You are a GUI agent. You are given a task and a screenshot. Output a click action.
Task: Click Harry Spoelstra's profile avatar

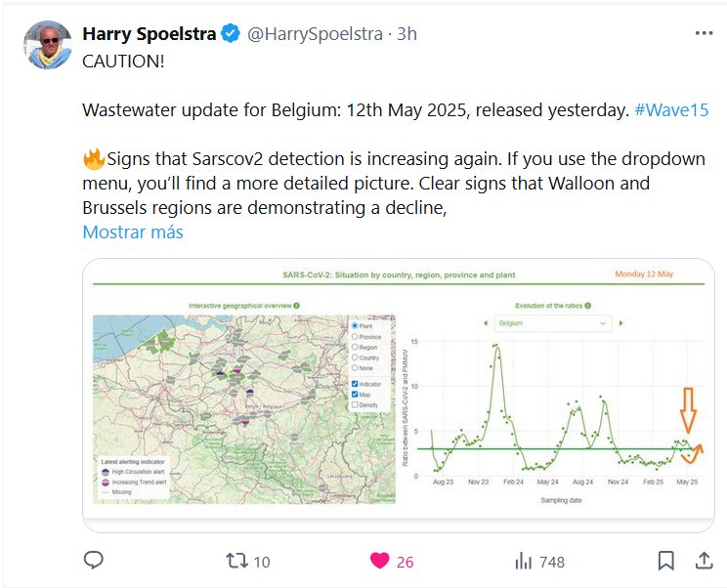point(47,45)
